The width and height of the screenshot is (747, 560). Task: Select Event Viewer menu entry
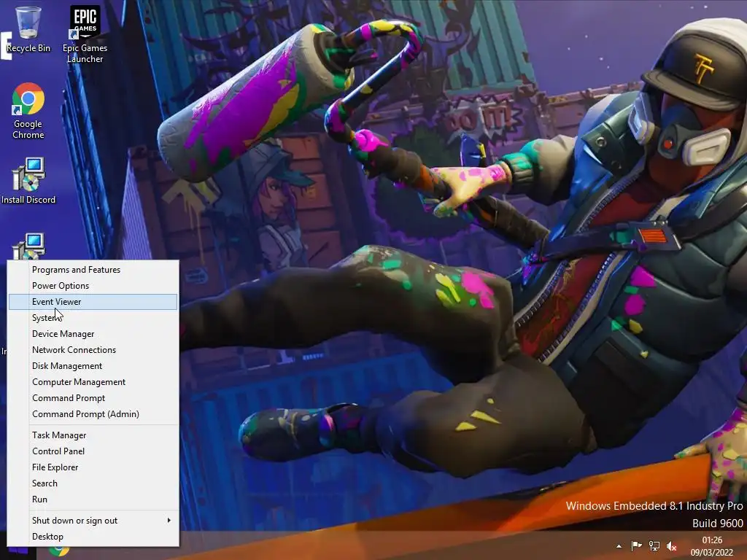click(x=93, y=302)
